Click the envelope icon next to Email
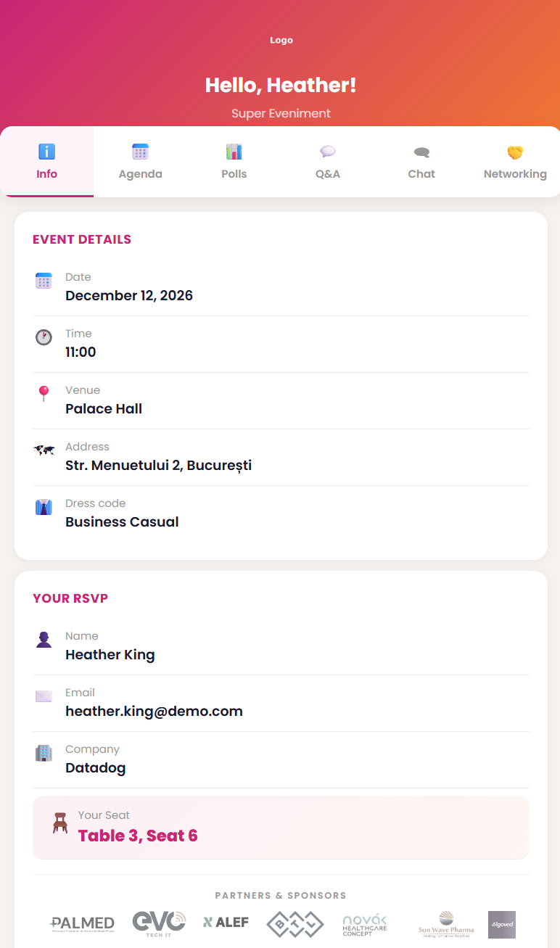This screenshot has width=560, height=948. [44, 696]
